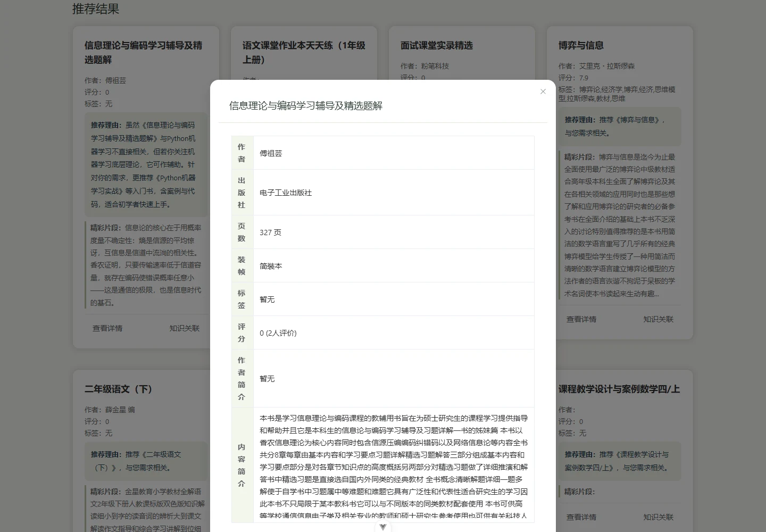
Task: Click the 评分: 7.9 line on the 博弈与信息 card
Action: pos(573,78)
